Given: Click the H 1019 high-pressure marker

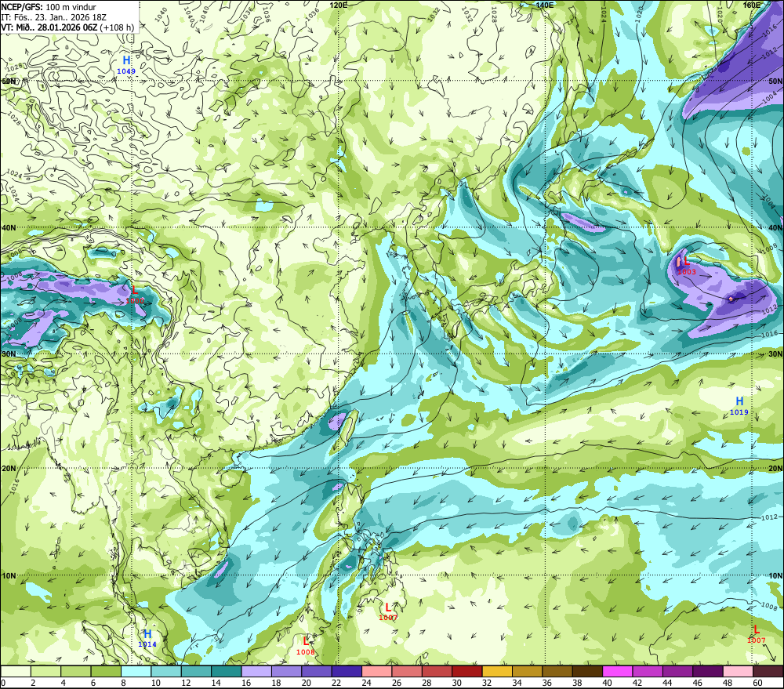Looking at the screenshot, I should coord(739,405).
